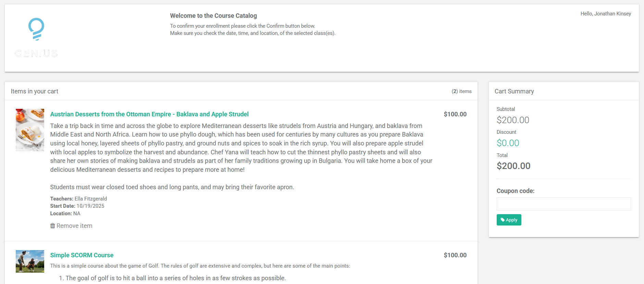Click the Items in your cart heading
Image resolution: width=644 pixels, height=284 pixels.
click(35, 91)
